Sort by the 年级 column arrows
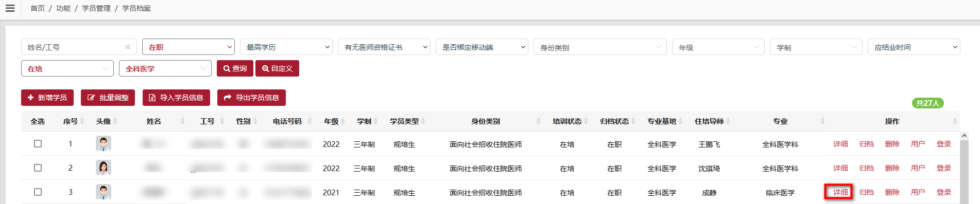The height and width of the screenshot is (204, 980). (x=342, y=121)
